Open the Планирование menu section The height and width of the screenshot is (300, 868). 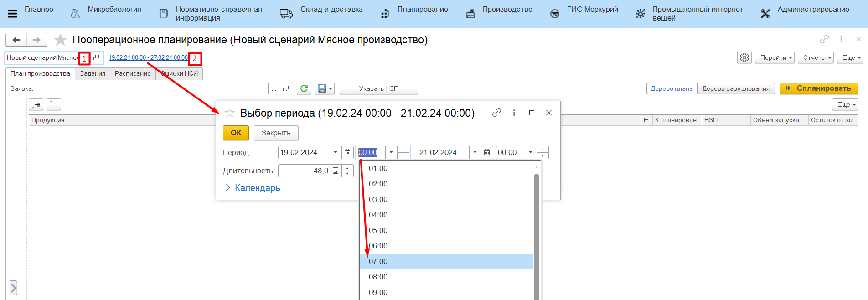[422, 10]
